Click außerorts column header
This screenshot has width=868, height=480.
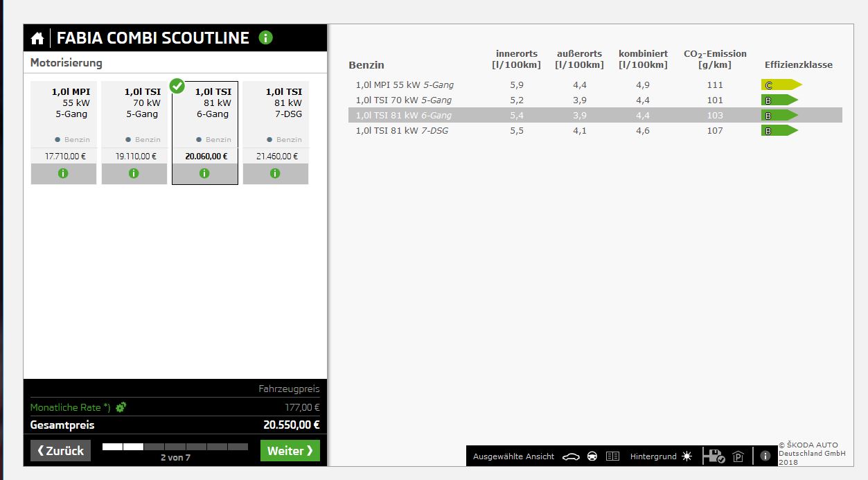pos(580,60)
